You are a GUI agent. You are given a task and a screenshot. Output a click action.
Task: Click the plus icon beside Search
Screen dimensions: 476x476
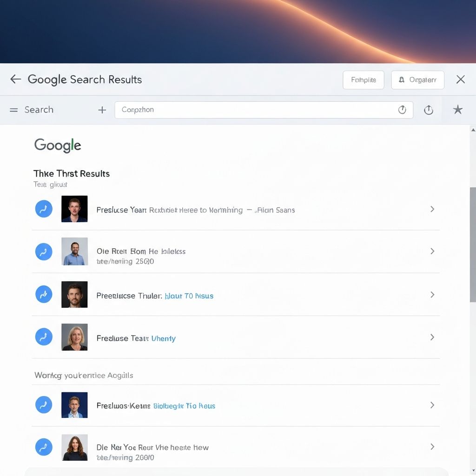coord(102,110)
